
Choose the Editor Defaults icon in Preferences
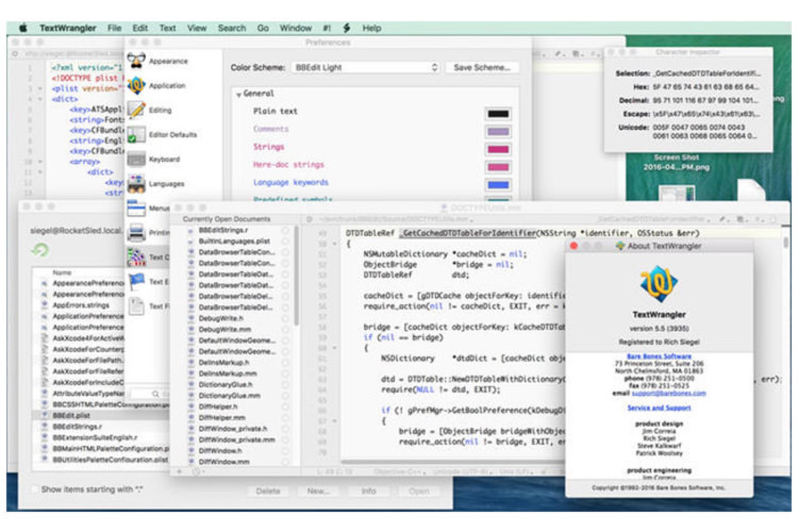click(136, 134)
